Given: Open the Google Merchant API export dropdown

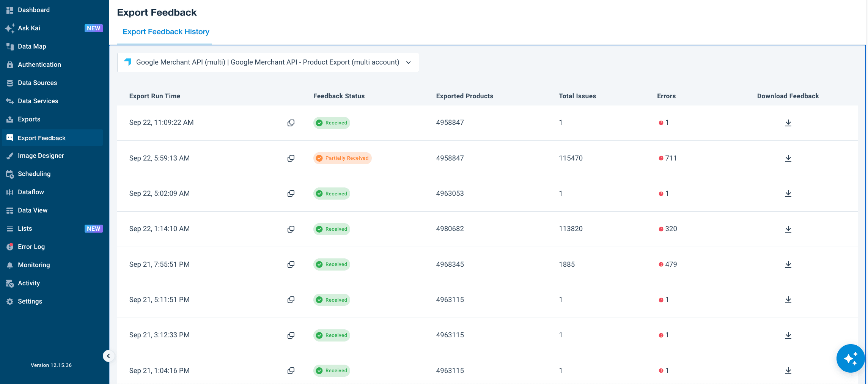Looking at the screenshot, I should tap(268, 62).
